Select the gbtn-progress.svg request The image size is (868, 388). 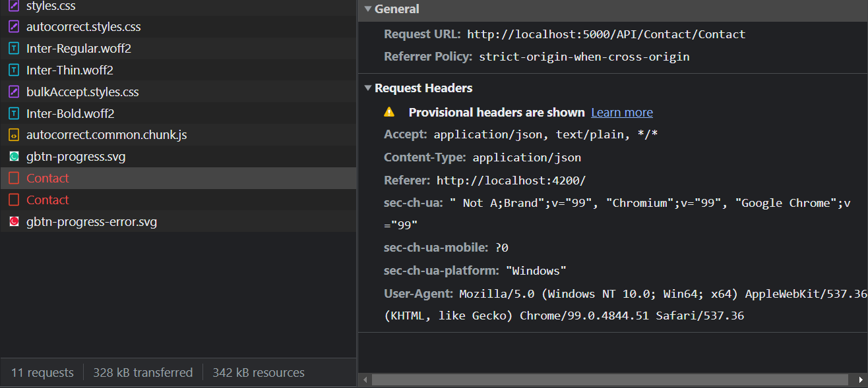(178, 157)
